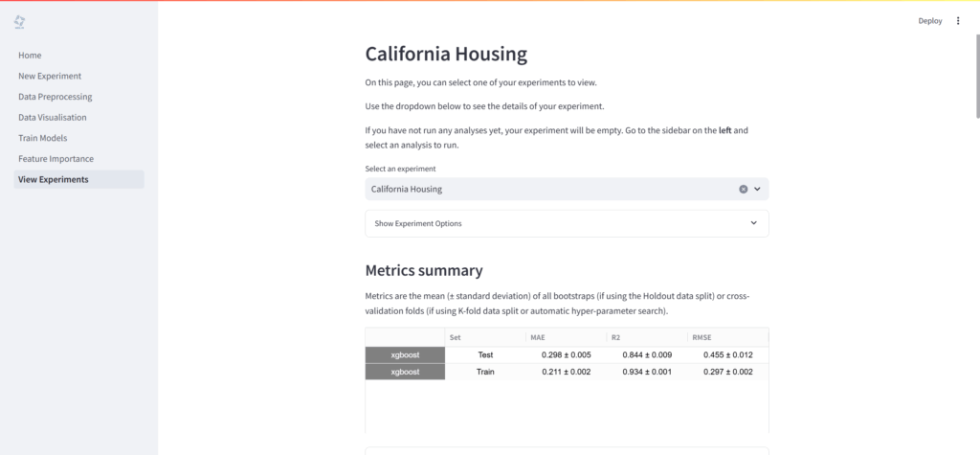Screen dimensions: 980x455
Task: Go to the Home page
Action: pos(30,56)
